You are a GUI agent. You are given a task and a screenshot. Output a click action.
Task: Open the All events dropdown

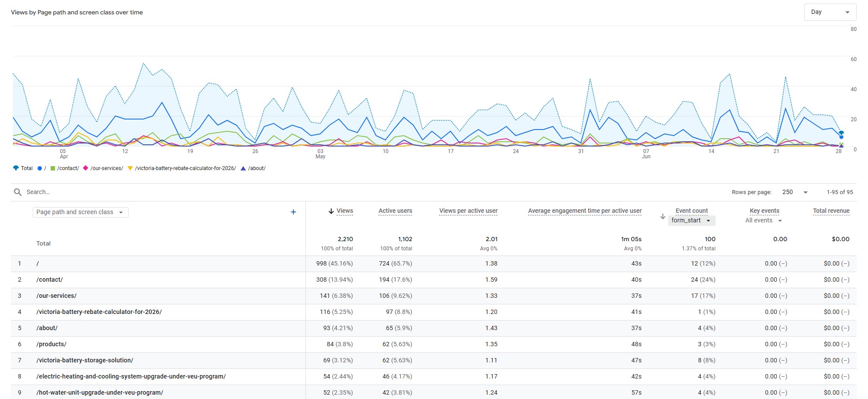[x=763, y=221]
